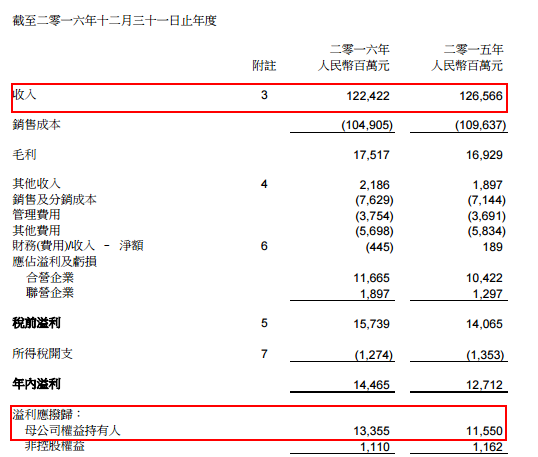Click the 二零一六年 column header
Screen dimensions: 538x457
click(x=360, y=49)
